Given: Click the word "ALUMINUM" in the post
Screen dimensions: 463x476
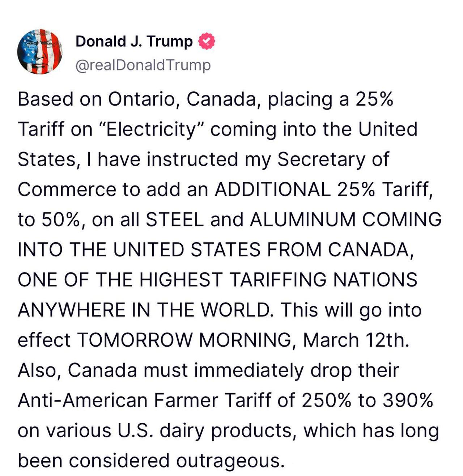Looking at the screenshot, I should pyautogui.click(x=302, y=219).
